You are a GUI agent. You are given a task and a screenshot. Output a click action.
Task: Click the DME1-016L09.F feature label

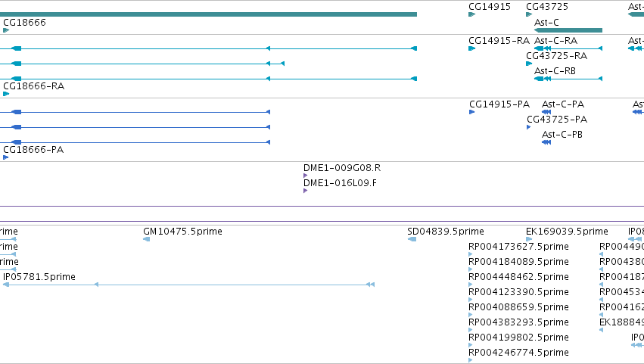[340, 183]
